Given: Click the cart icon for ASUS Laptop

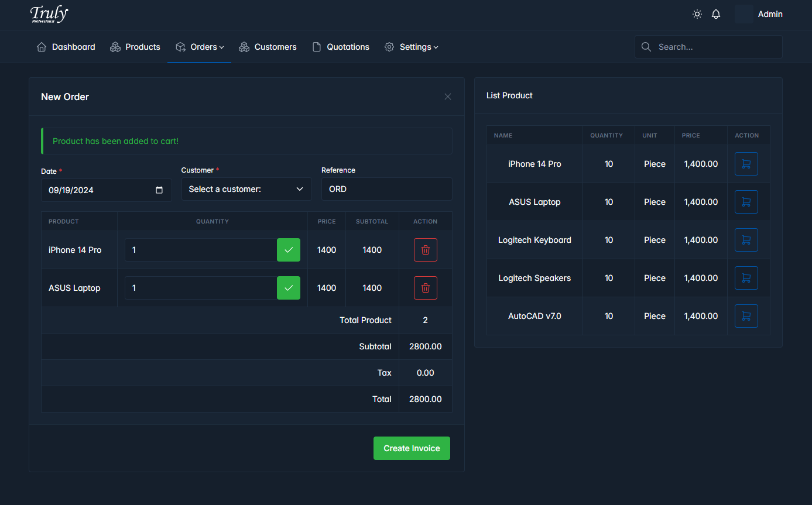Looking at the screenshot, I should click(746, 202).
